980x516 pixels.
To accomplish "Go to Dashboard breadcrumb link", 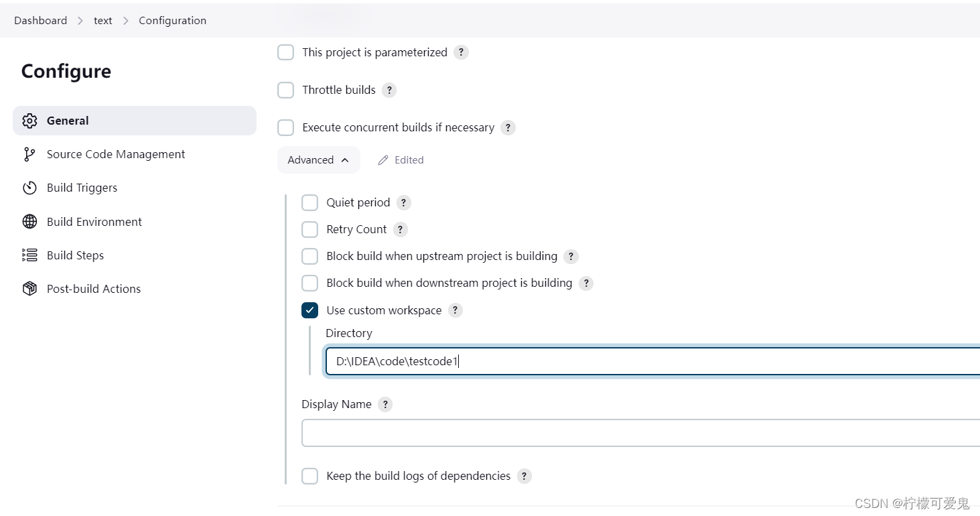I will tap(40, 21).
